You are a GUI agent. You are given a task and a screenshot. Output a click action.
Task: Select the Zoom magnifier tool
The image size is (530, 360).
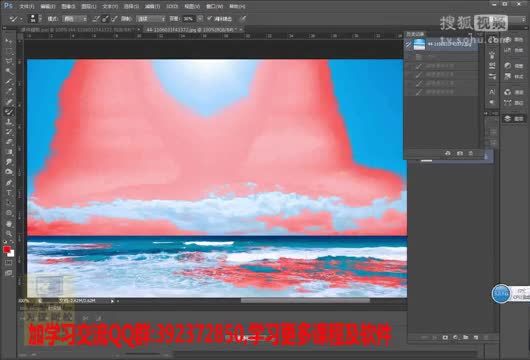tap(8, 234)
